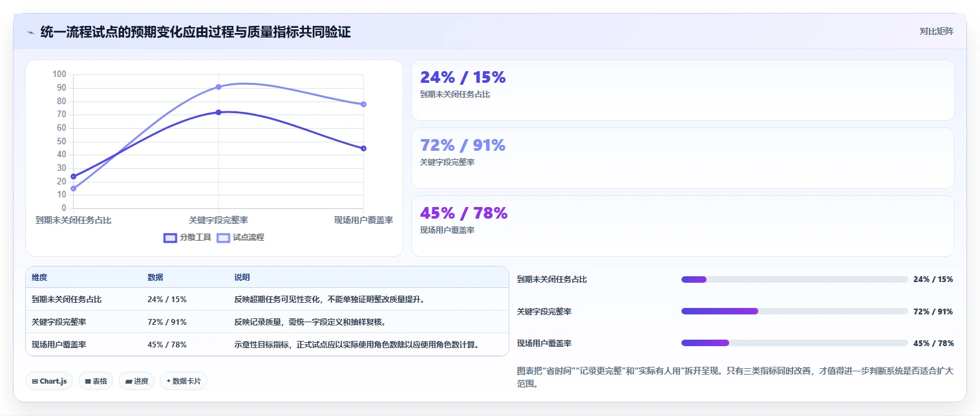Image resolution: width=980 pixels, height=416 pixels.
Task: Click the 关键字段完整率 caption in the data card
Action: click(x=447, y=162)
